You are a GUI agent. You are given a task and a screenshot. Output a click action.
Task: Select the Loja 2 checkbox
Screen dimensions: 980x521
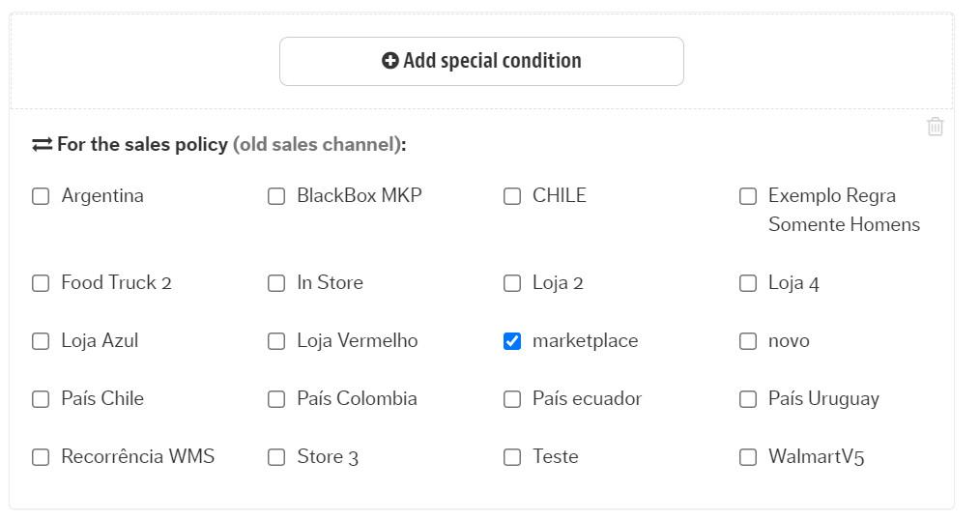click(512, 283)
